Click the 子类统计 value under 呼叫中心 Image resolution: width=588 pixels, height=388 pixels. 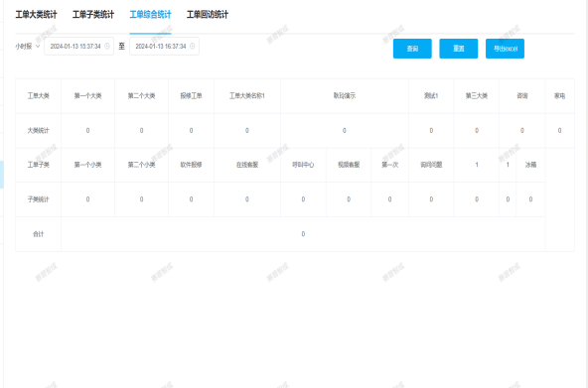(x=303, y=199)
